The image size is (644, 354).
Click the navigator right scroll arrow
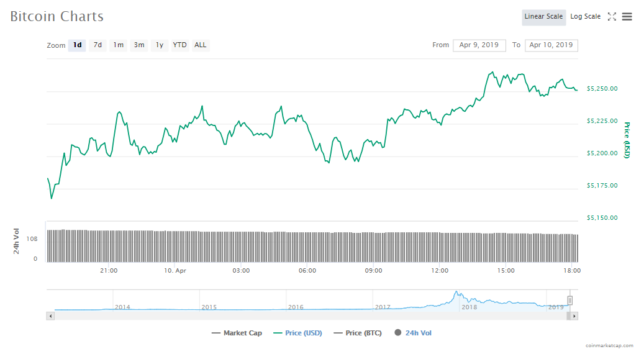[x=574, y=316]
